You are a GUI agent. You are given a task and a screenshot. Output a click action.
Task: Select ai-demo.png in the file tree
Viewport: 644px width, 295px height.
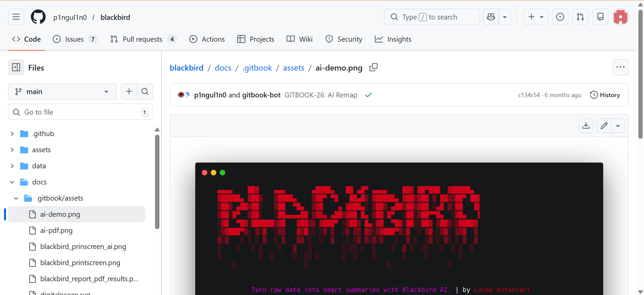[x=77, y=214]
